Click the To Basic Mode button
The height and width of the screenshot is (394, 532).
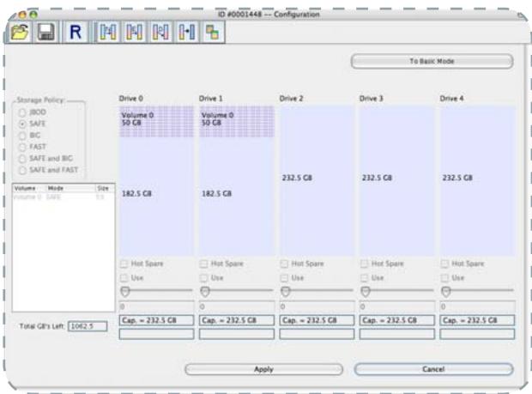[x=432, y=62]
